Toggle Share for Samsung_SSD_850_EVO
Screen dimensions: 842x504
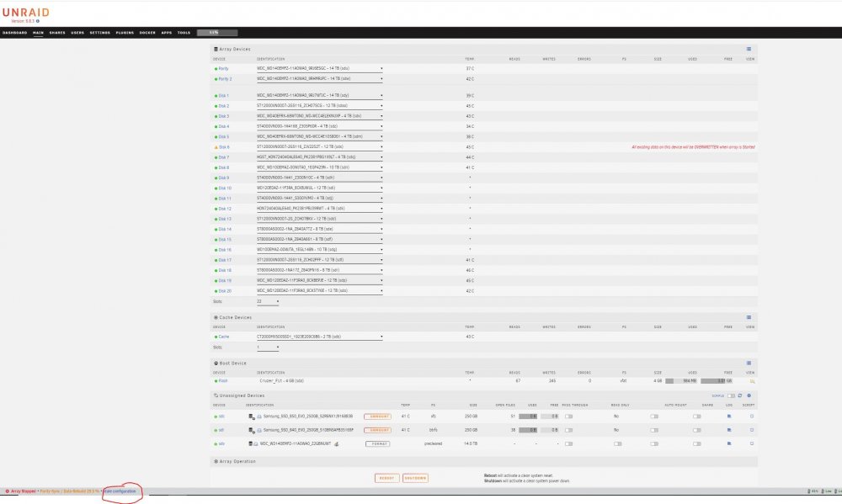click(696, 416)
